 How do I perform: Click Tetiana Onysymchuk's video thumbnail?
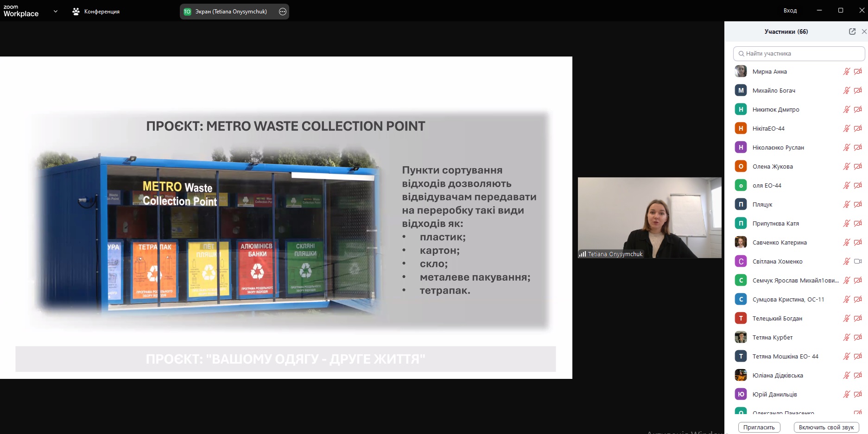coord(649,217)
